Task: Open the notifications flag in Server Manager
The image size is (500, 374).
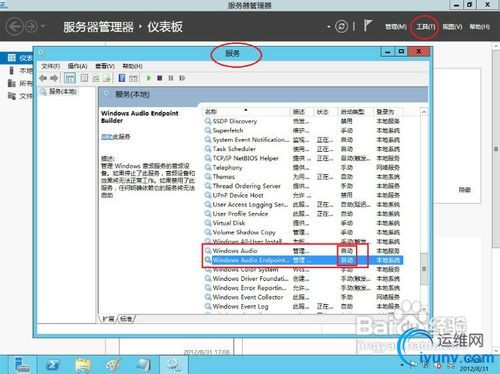Action: click(x=367, y=26)
